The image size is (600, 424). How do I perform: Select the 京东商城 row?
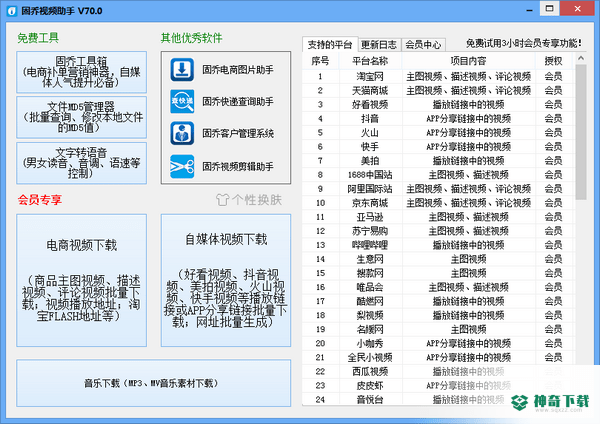[x=439, y=203]
